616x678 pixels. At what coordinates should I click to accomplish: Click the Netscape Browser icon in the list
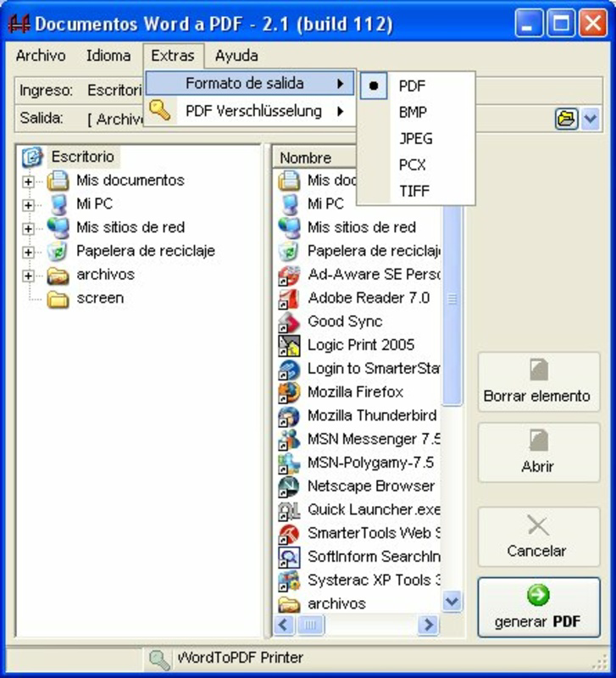(289, 486)
